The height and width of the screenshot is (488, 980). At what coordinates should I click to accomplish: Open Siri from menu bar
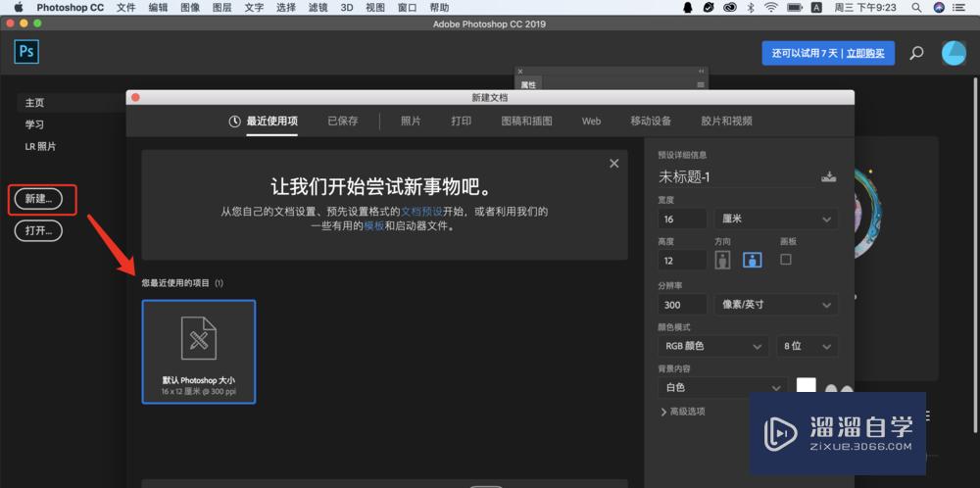[x=939, y=8]
